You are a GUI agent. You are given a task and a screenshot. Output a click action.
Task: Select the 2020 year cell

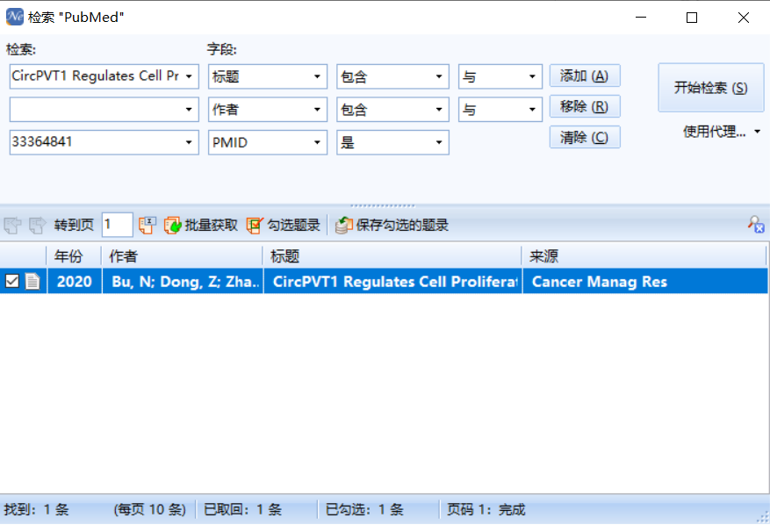coord(74,282)
